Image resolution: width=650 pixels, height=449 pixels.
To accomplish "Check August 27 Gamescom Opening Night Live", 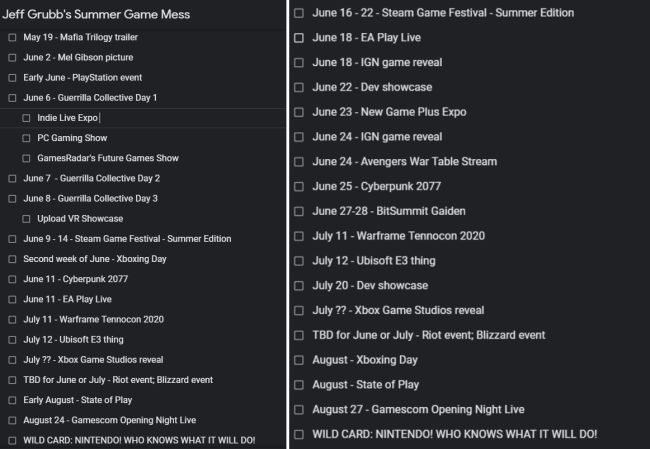I will [298, 410].
